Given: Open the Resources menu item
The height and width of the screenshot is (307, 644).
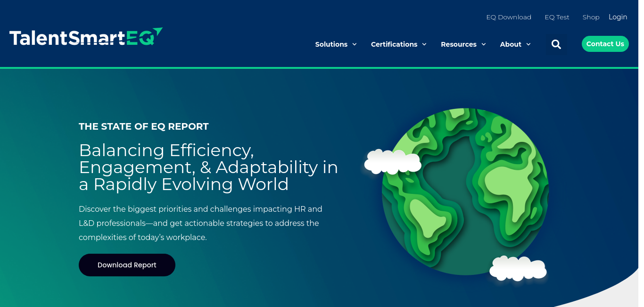Looking at the screenshot, I should click(459, 44).
